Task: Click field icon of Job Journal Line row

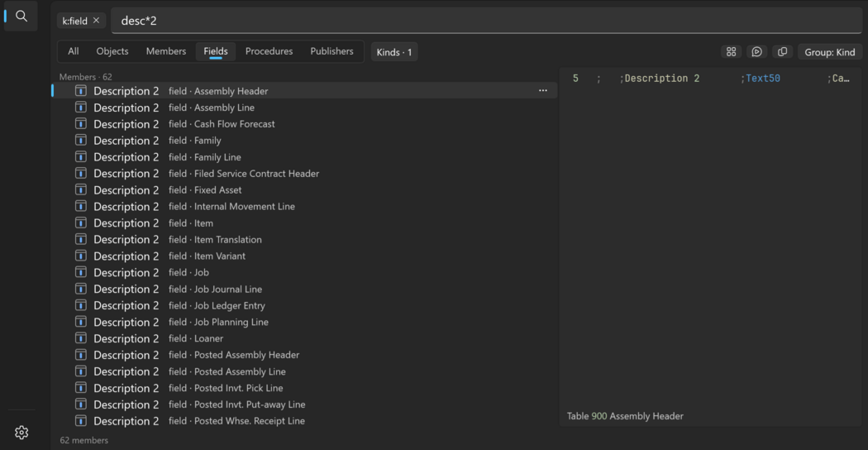Action: (81, 289)
